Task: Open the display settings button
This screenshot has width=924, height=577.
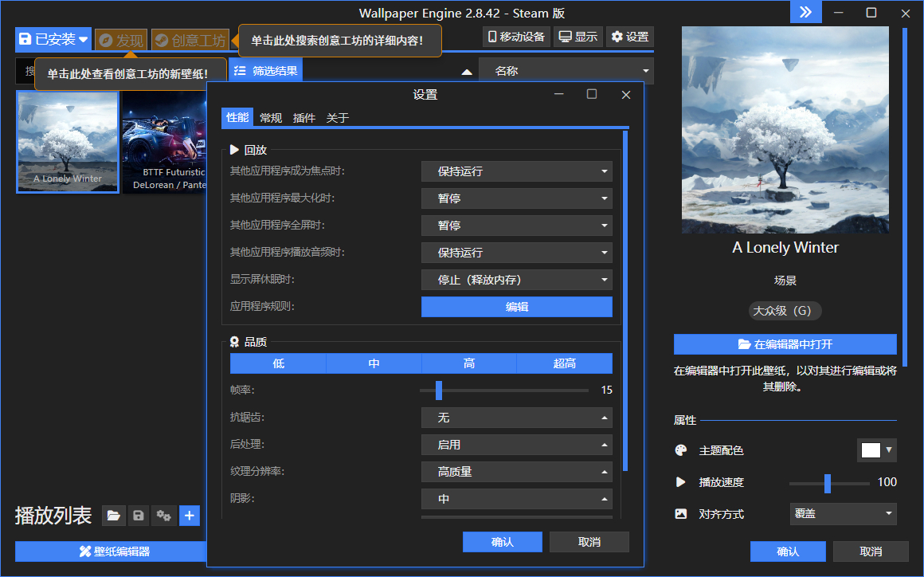Action: pos(578,37)
